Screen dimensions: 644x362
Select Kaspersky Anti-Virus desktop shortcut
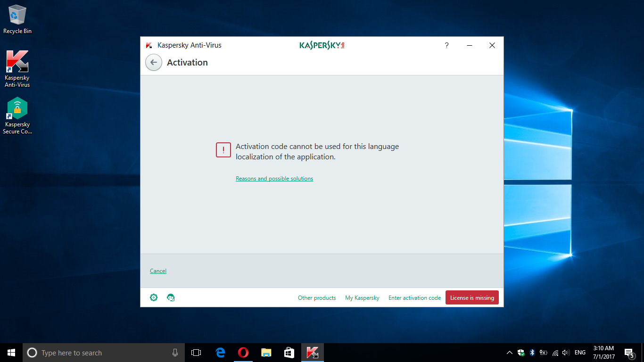click(x=17, y=69)
